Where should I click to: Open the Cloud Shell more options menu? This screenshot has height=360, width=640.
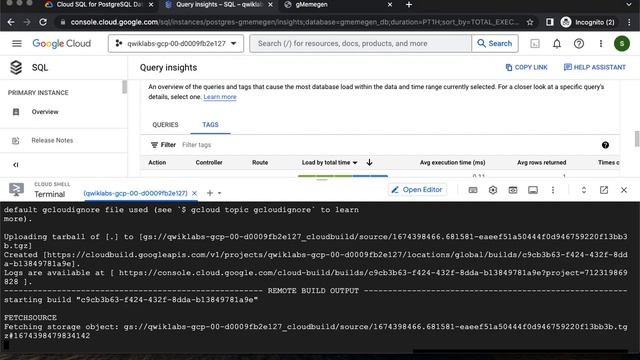click(x=553, y=190)
